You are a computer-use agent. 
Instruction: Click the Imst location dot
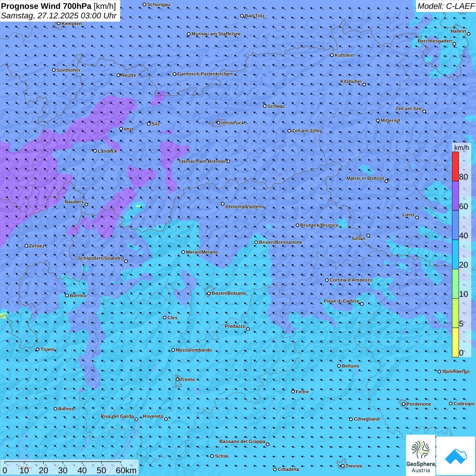point(121,129)
